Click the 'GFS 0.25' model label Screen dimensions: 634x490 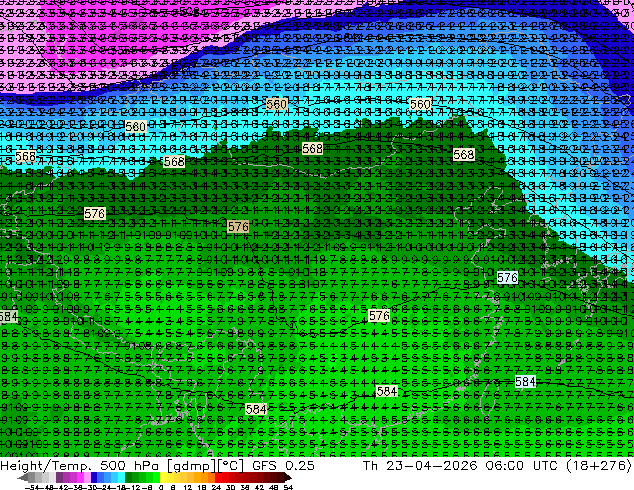283,465
